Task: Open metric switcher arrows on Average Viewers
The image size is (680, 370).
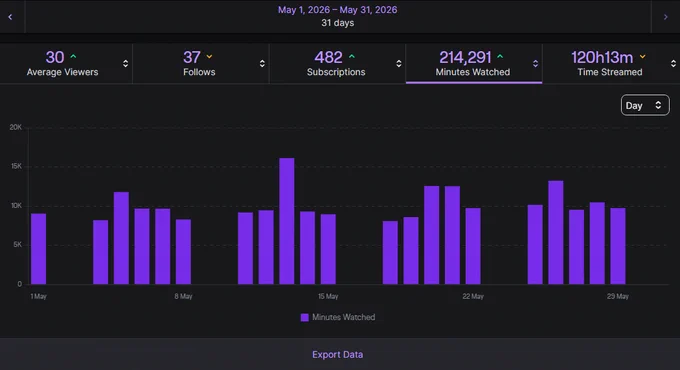Action: (125, 64)
